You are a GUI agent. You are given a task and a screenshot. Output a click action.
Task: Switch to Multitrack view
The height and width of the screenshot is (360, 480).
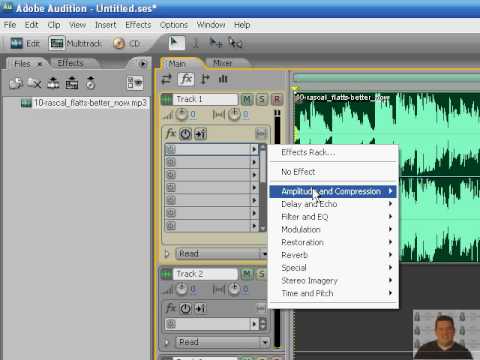(x=75, y=43)
